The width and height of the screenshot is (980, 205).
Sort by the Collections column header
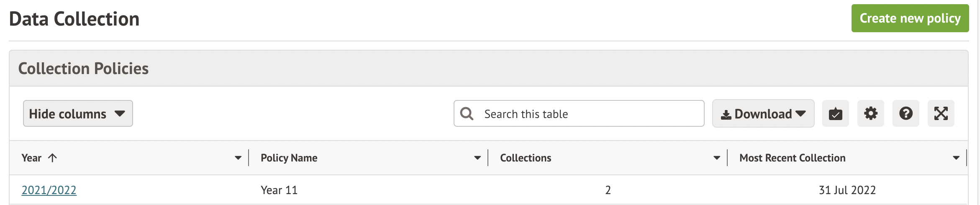pyautogui.click(x=525, y=158)
